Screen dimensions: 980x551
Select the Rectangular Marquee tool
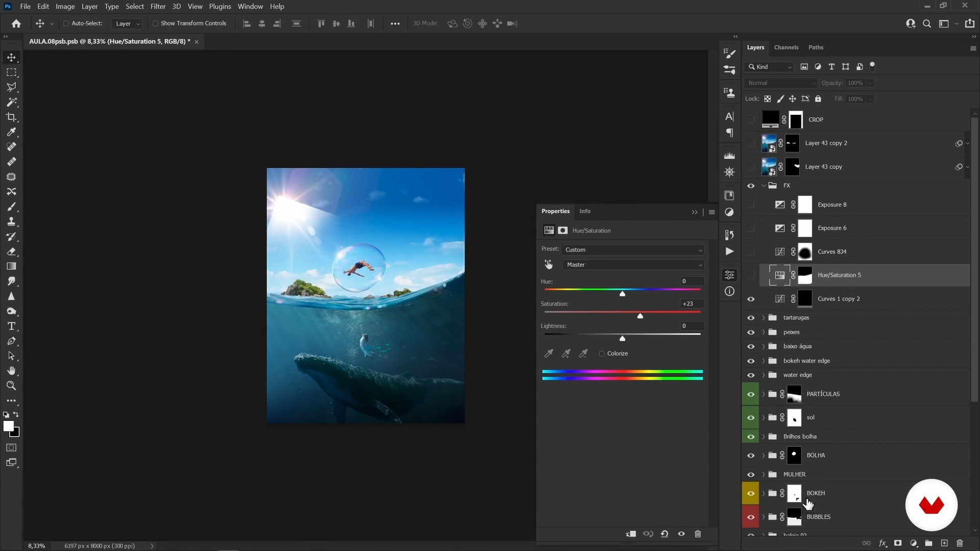point(11,72)
